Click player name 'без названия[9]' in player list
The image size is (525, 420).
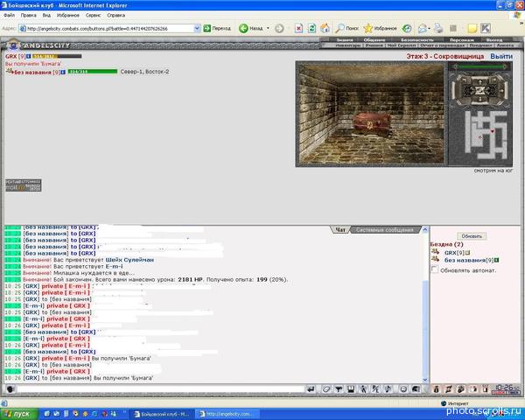(469, 260)
